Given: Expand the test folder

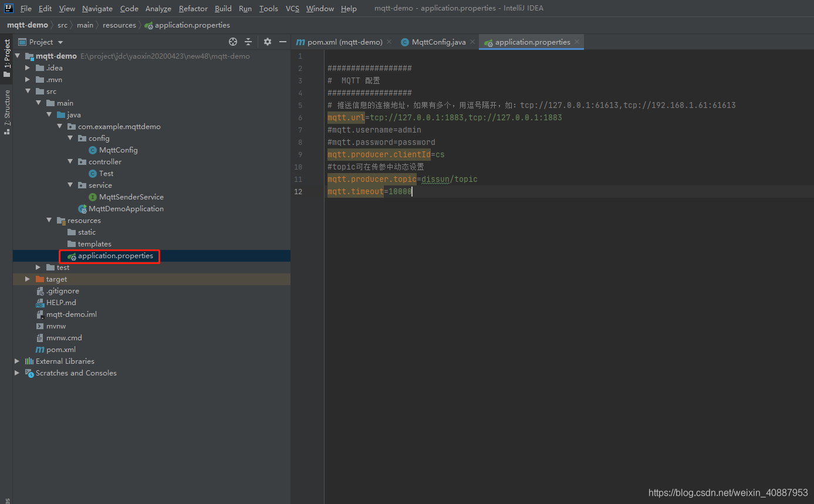Looking at the screenshot, I should coord(38,268).
